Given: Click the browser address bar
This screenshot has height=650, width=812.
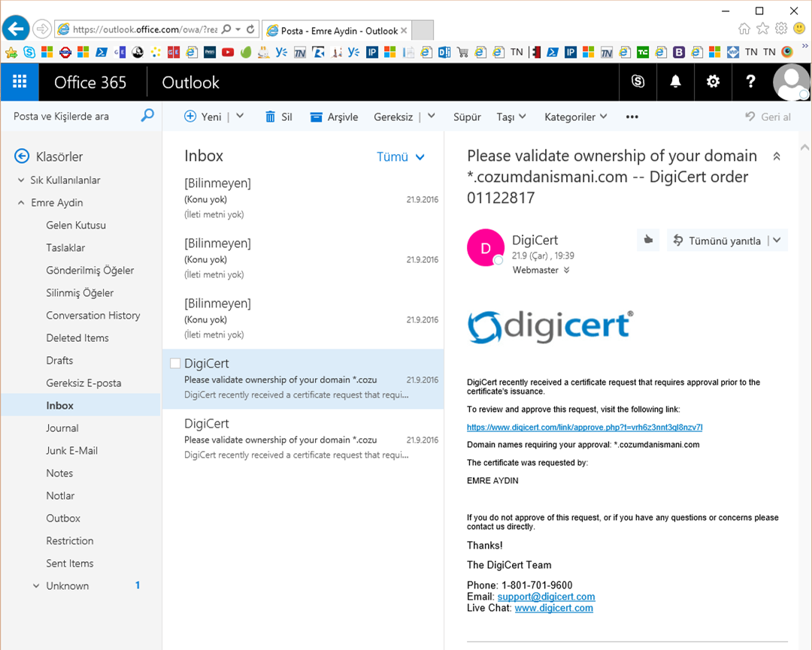Looking at the screenshot, I should [145, 29].
